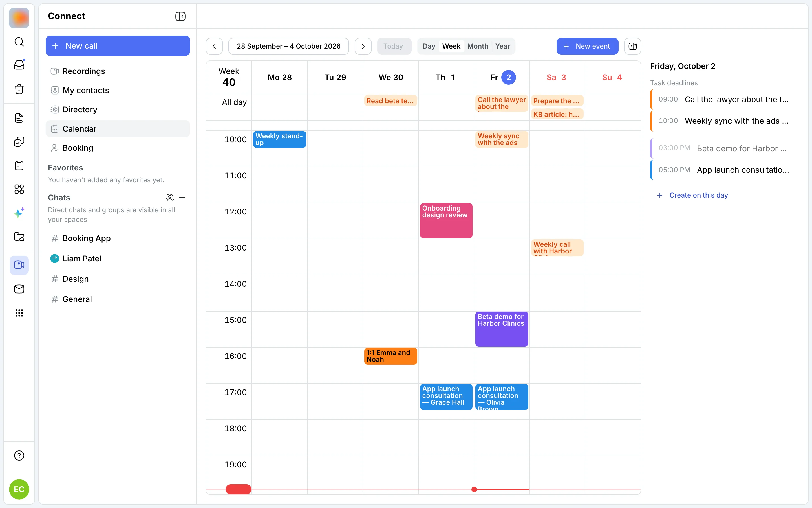Open the date range picker 28 September – 4 October

pos(288,46)
